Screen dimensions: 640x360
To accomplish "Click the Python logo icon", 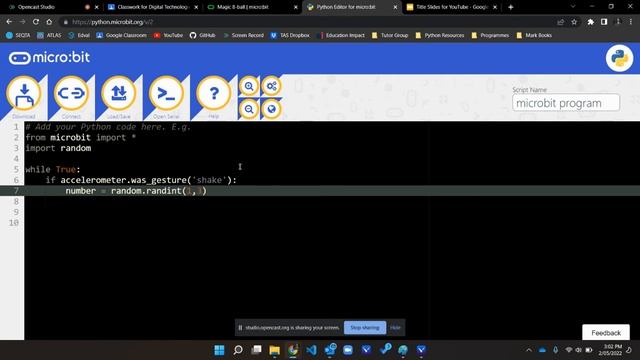I will 619,58.
